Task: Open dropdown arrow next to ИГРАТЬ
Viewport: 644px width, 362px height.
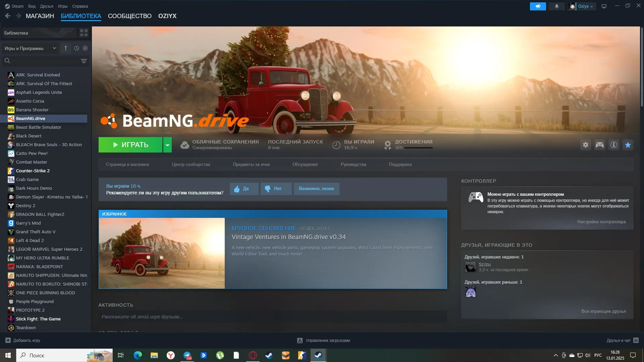Action: [x=167, y=145]
